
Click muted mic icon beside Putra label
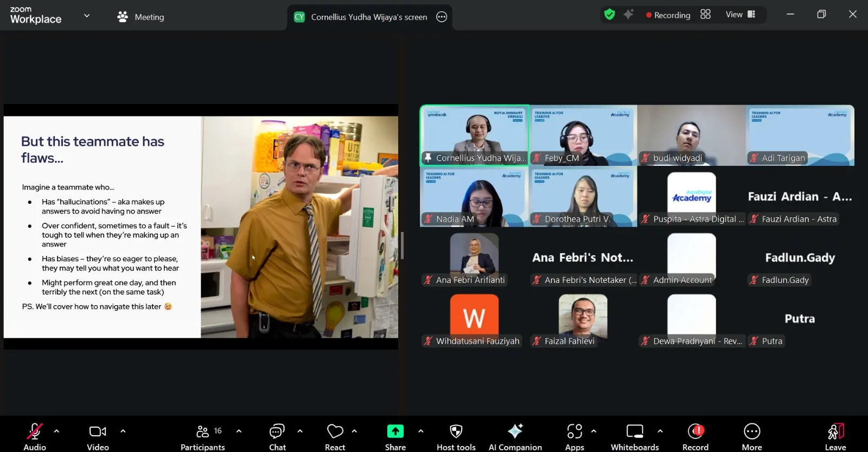pyautogui.click(x=754, y=341)
